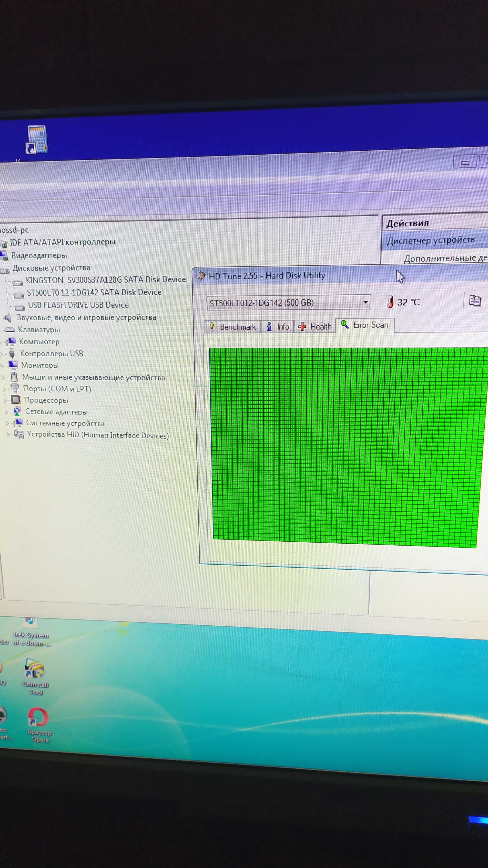Expand Мыши и иные указывающие устройства arrow
Screen dimensions: 488x868
click(3, 378)
